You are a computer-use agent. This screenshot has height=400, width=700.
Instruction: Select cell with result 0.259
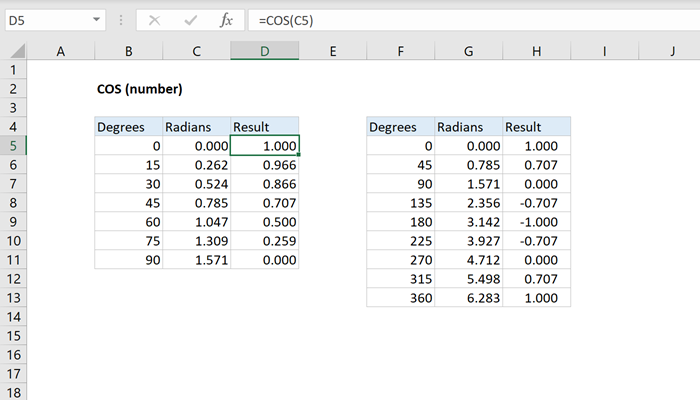click(264, 241)
